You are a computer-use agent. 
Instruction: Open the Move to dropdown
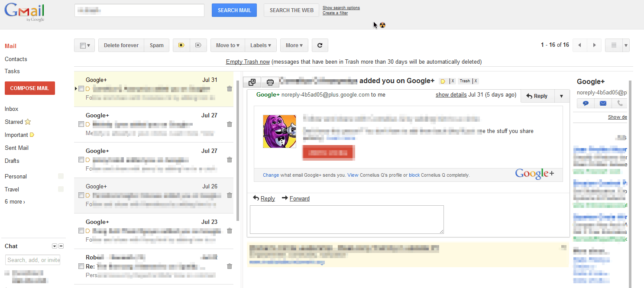point(228,45)
